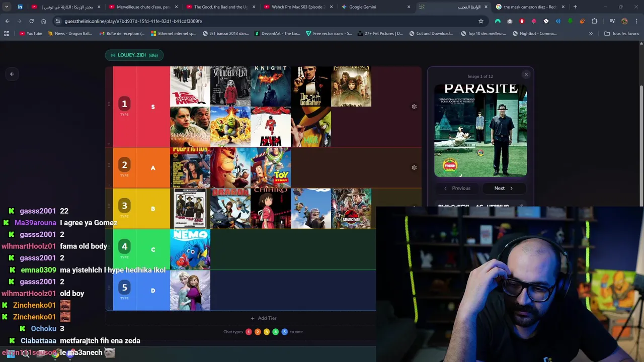Click orange A tier label cell
The image size is (644, 362).
click(x=153, y=168)
